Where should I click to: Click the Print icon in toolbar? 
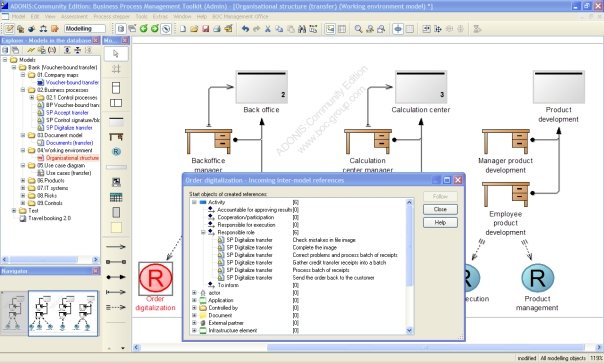click(x=217, y=29)
